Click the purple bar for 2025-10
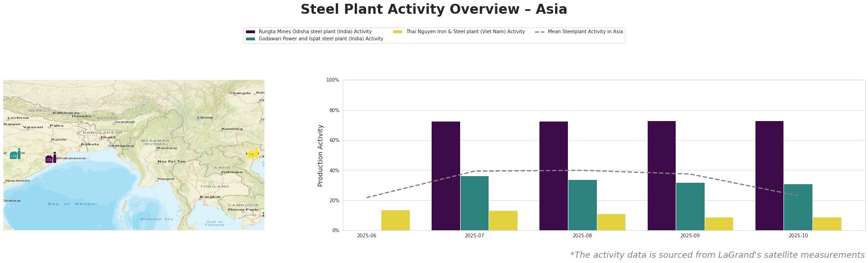 769,176
